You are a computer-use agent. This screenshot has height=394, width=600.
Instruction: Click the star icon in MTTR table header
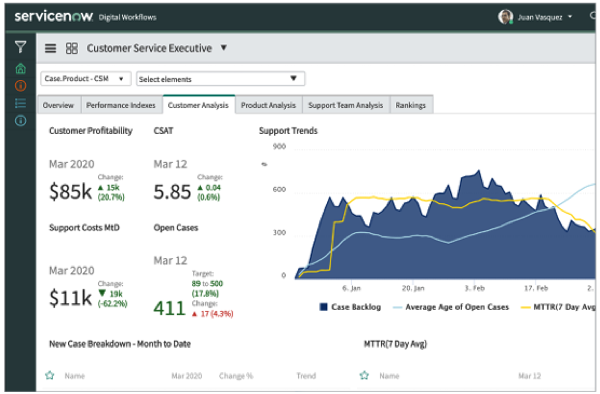[364, 375]
